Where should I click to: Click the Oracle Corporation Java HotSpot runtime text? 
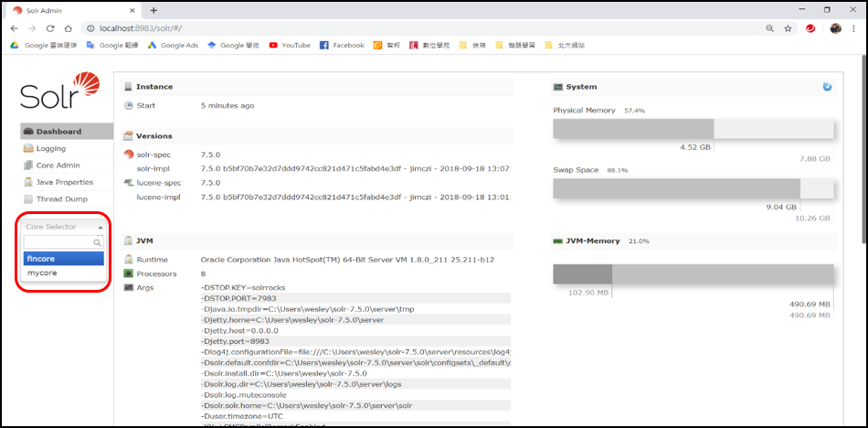347,260
